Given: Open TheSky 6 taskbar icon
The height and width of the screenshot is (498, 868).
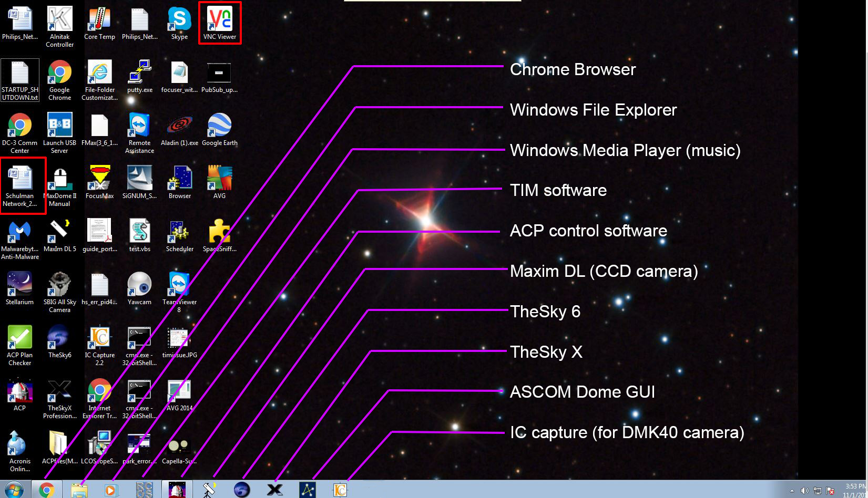Looking at the screenshot, I should tap(241, 490).
